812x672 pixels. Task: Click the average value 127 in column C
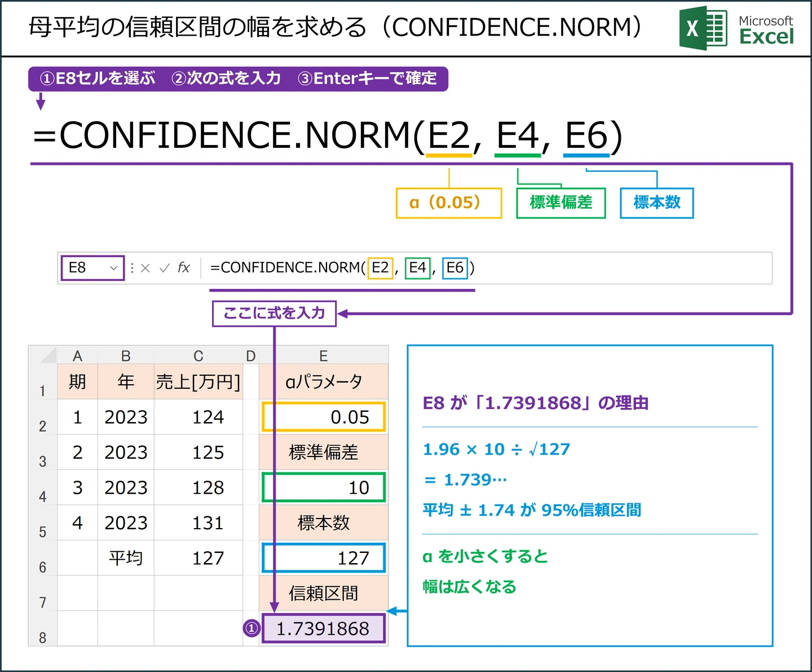point(198,558)
